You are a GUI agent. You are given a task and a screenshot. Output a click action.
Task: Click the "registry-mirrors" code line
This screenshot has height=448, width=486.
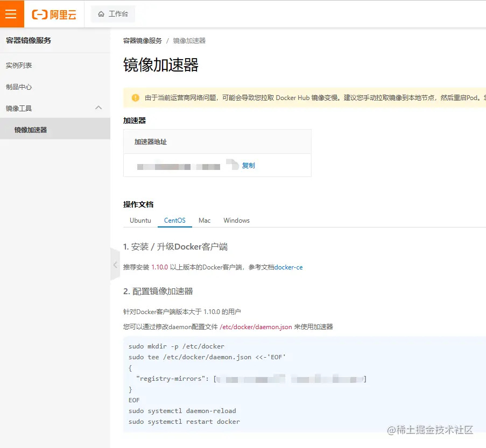coord(251,379)
